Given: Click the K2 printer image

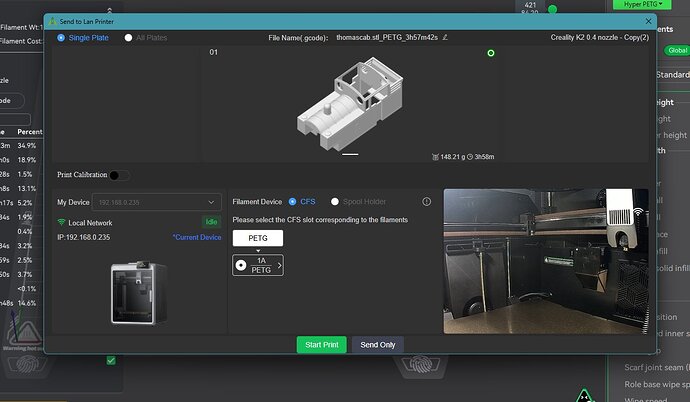Looking at the screenshot, I should [139, 293].
